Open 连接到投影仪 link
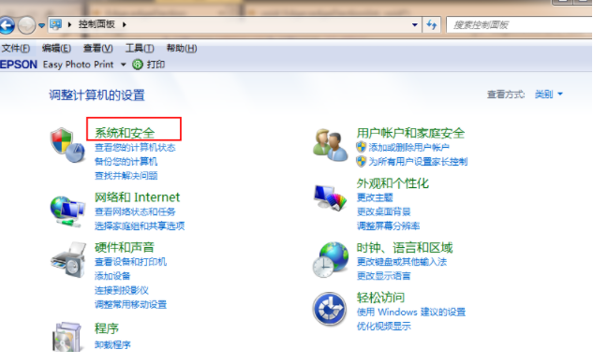Screen dimensions: 593x364 [x=121, y=290]
